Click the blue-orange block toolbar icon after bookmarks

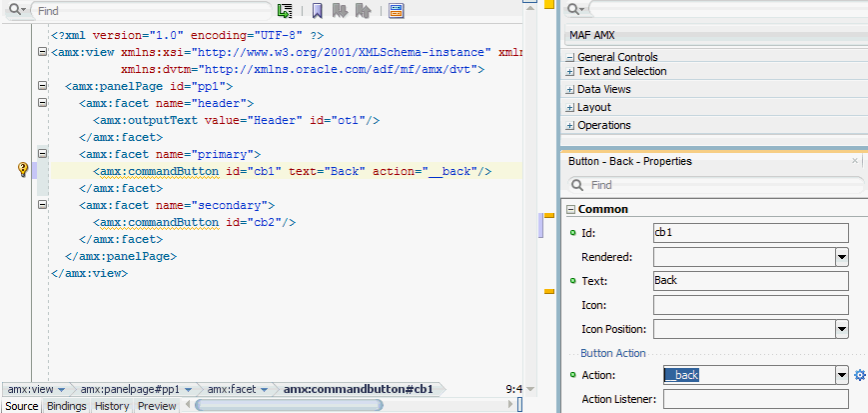click(396, 11)
